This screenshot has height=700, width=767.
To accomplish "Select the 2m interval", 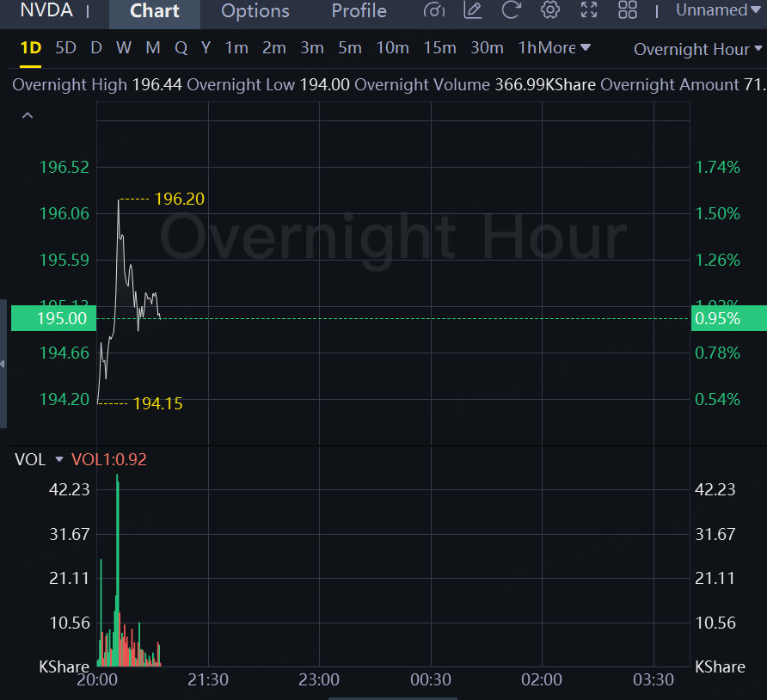I will click(x=274, y=48).
